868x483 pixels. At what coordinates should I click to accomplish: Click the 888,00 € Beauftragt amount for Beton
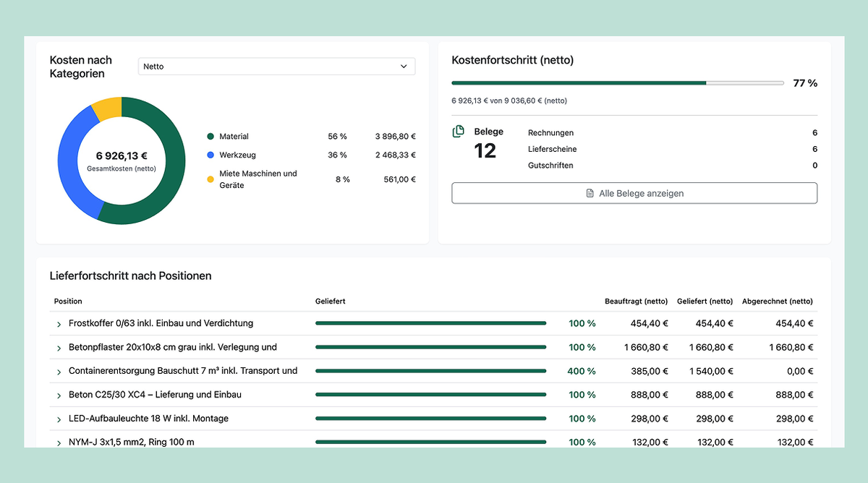coord(649,395)
